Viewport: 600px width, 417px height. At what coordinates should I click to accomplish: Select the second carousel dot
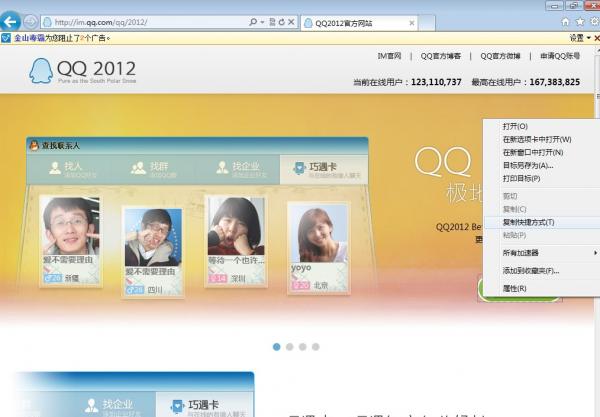point(290,347)
